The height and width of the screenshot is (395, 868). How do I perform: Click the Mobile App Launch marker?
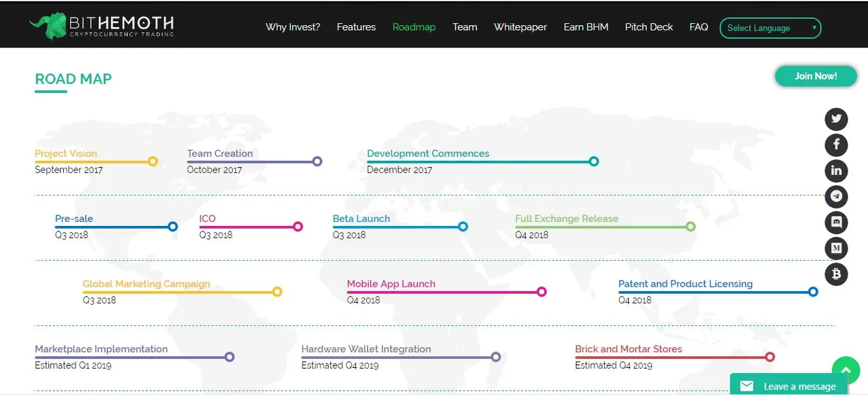click(x=541, y=292)
